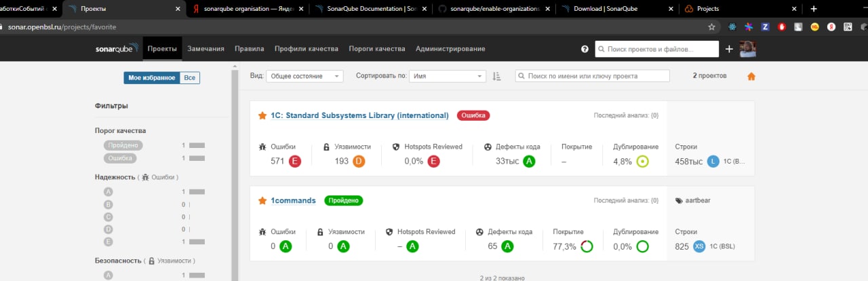Screen dimensions: 868x281
Task: Click the XS size badge for 1commands
Action: 700,246
